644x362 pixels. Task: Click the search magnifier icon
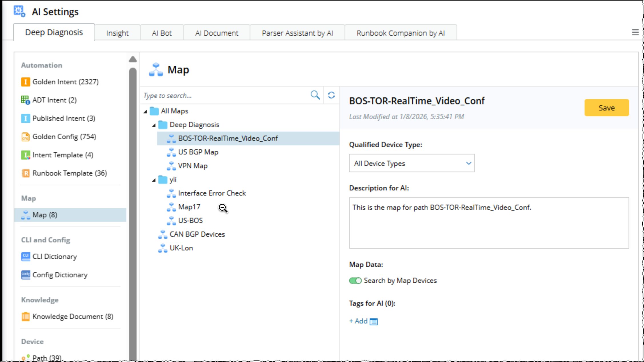tap(315, 95)
